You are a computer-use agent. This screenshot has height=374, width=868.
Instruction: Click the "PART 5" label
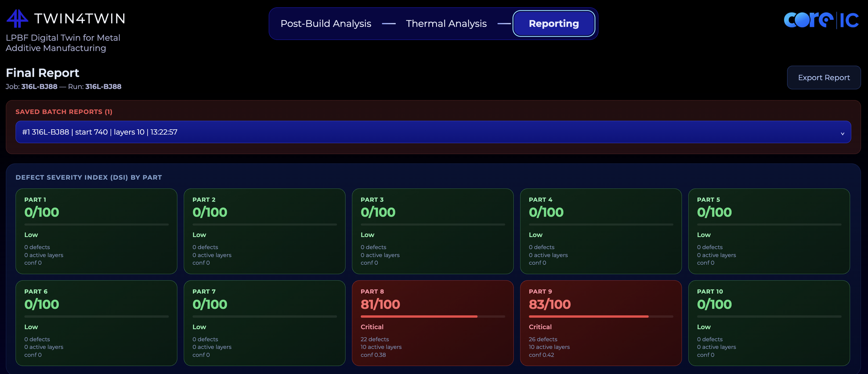coord(709,200)
